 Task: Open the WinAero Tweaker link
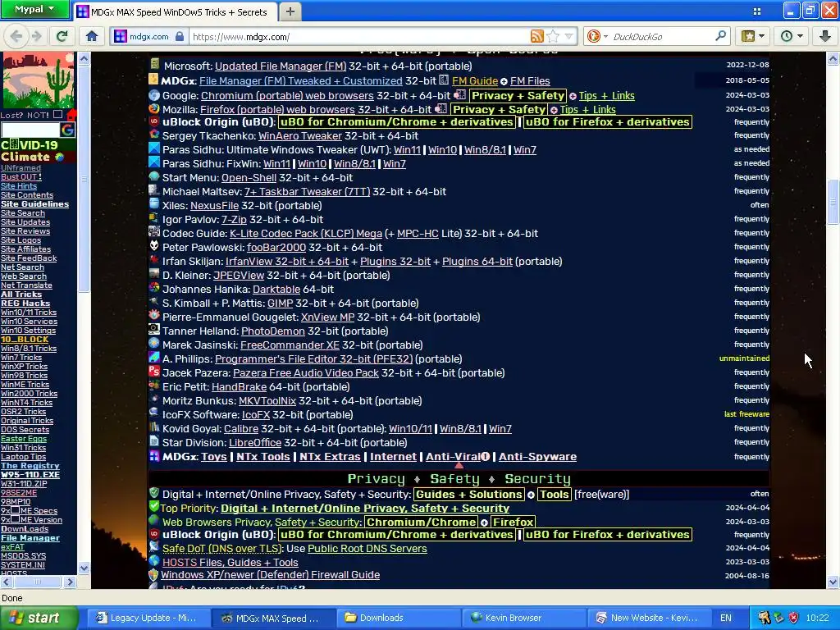(300, 136)
